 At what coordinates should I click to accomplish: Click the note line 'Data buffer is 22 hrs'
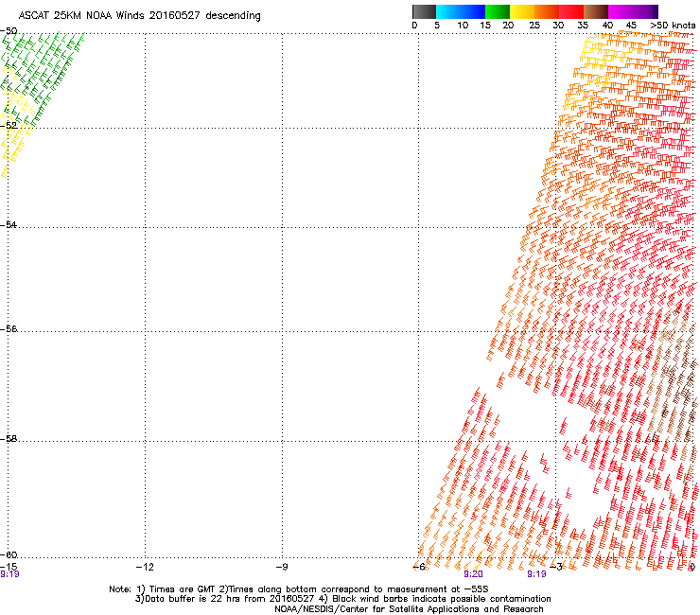coord(342,599)
